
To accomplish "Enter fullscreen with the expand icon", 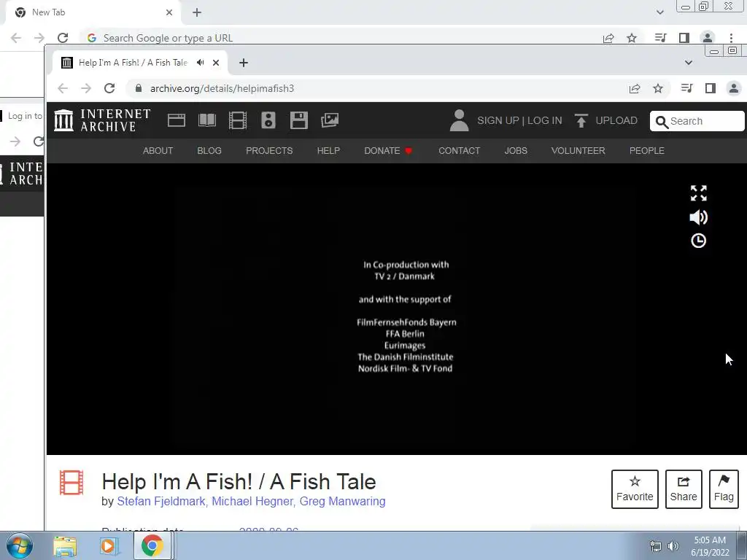I will pos(698,192).
